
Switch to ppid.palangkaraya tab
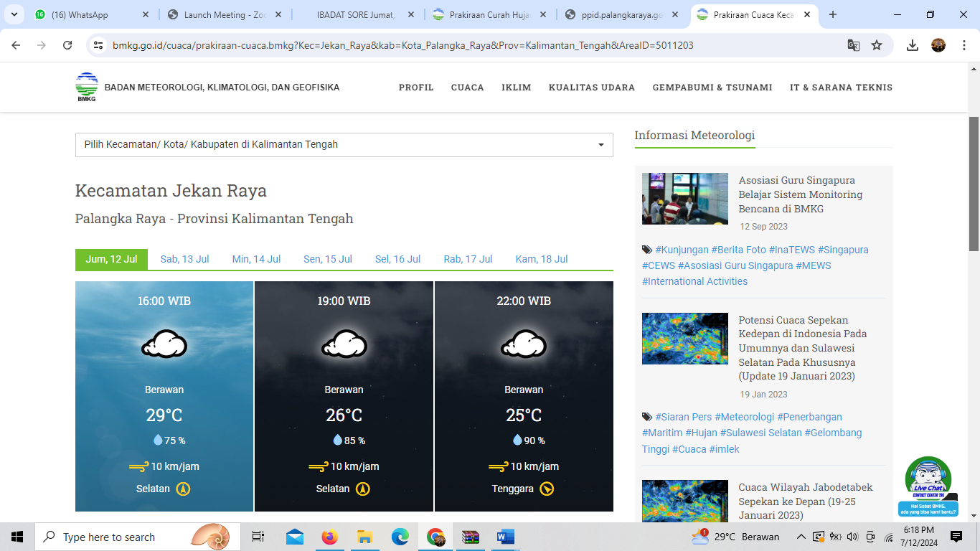click(x=621, y=14)
